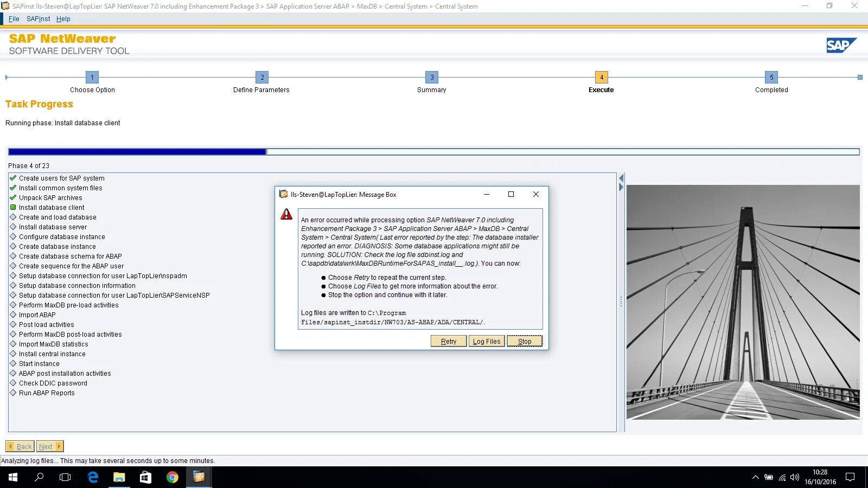Open the SAPinst menu
The height and width of the screenshot is (488, 868).
(38, 18)
